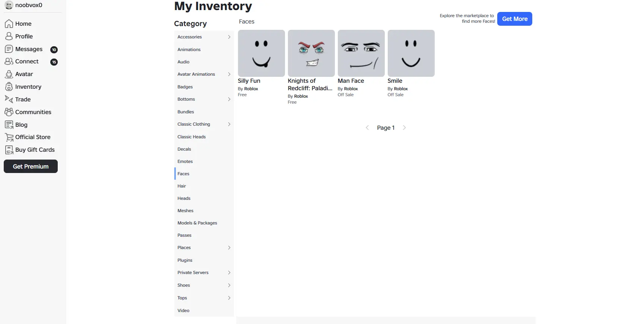Screen dimensions: 644x324
Task: Click the Trade arrows icon
Action: [9, 99]
